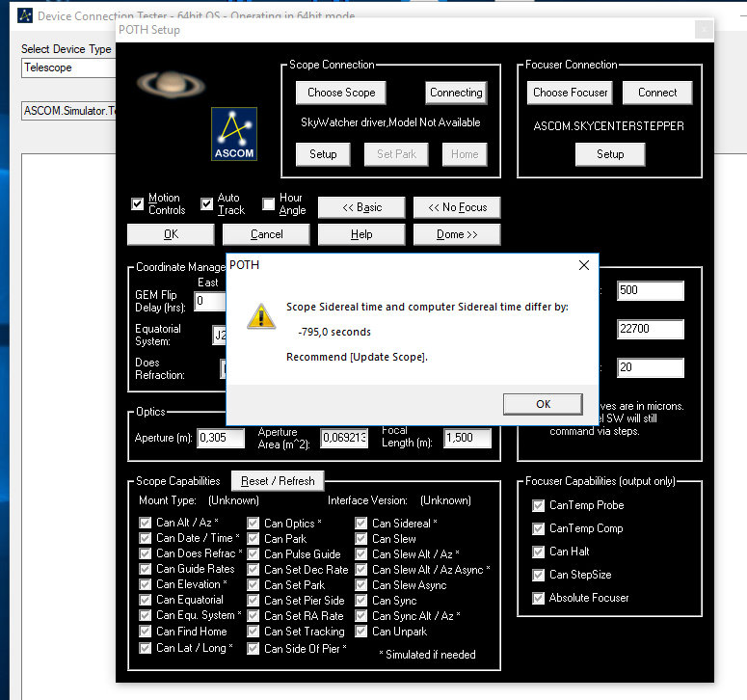Toggle Can Sync checkbox
Image resolution: width=747 pixels, height=700 pixels.
click(361, 601)
